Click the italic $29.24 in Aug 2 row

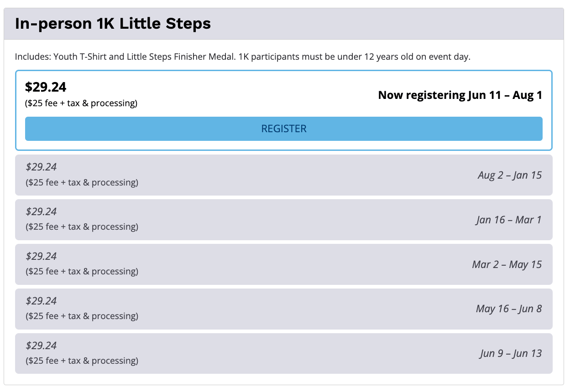pos(41,167)
